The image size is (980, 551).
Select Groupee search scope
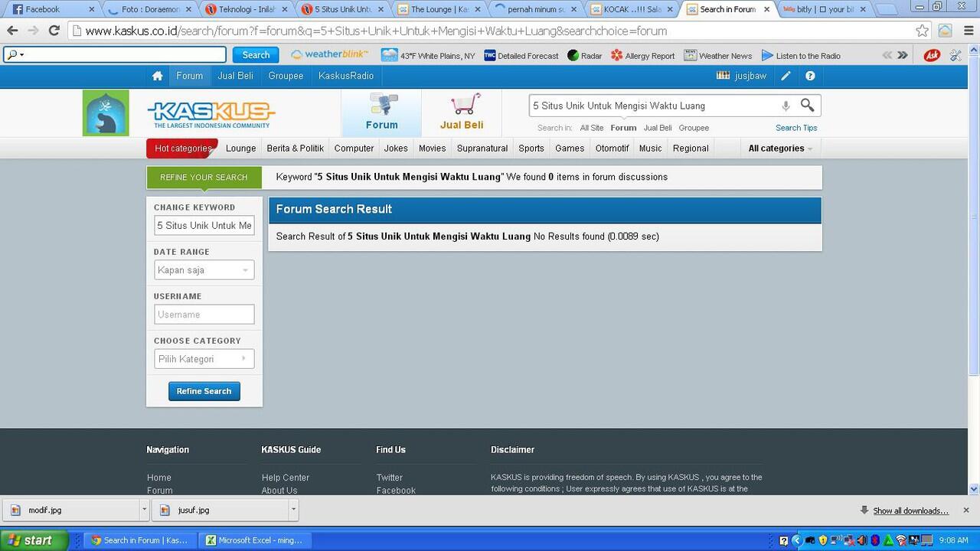pos(694,128)
